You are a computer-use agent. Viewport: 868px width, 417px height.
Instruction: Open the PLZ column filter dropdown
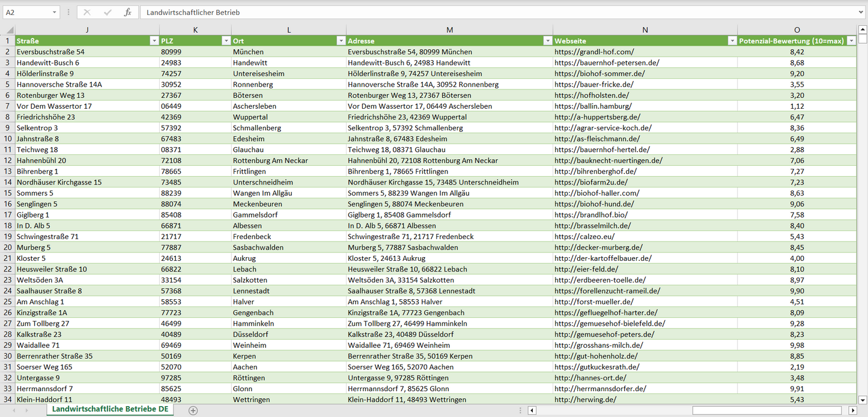click(226, 41)
